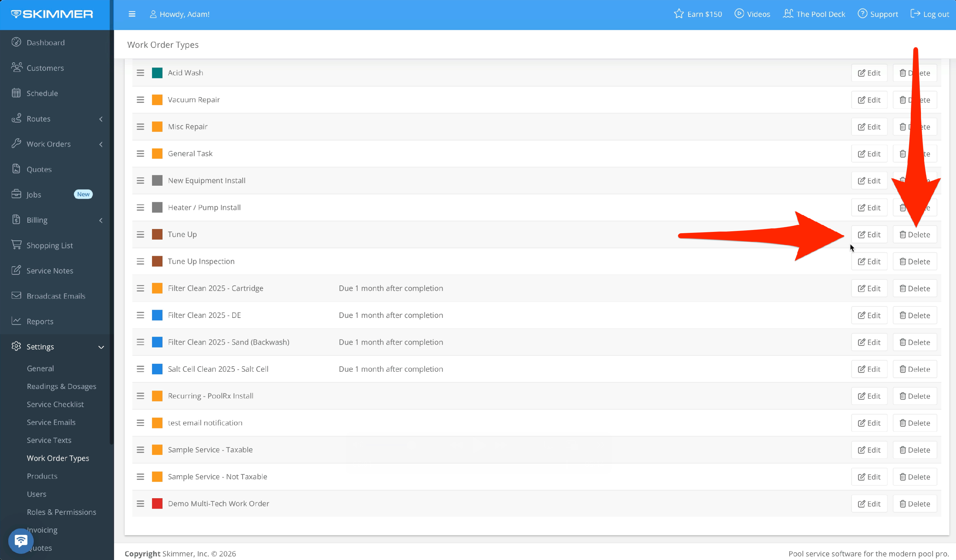Edit the Tune Up work order type
Viewport: 956px width, 560px height.
coord(869,234)
